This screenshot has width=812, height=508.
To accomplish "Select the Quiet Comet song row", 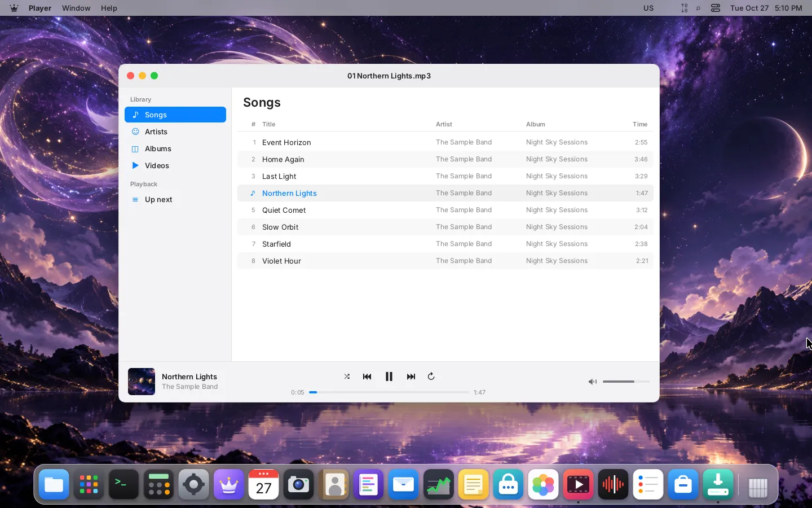I will (445, 210).
